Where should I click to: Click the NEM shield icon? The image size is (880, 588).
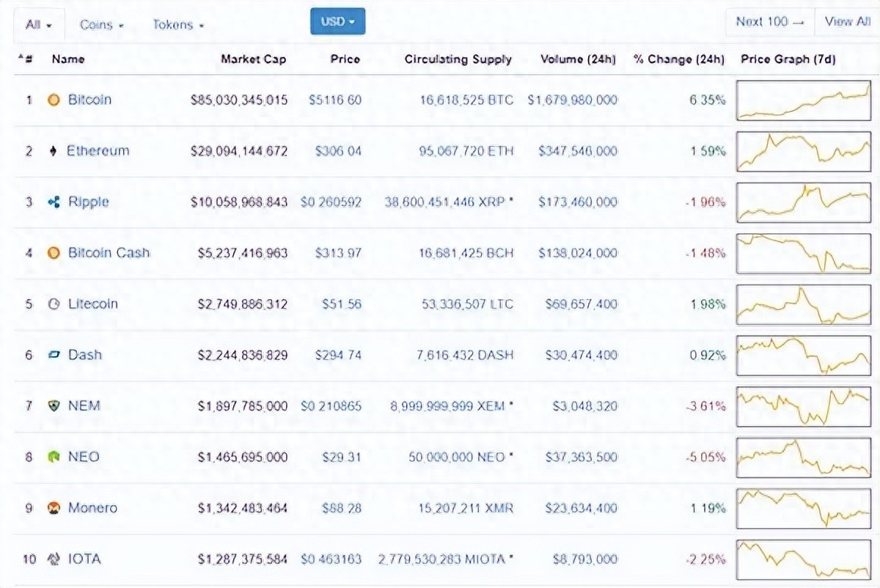(x=54, y=405)
